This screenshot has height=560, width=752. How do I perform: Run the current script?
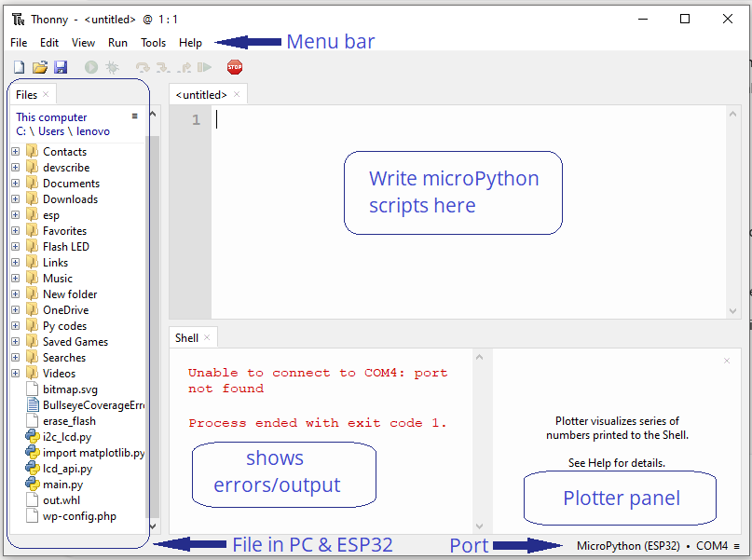(89, 66)
